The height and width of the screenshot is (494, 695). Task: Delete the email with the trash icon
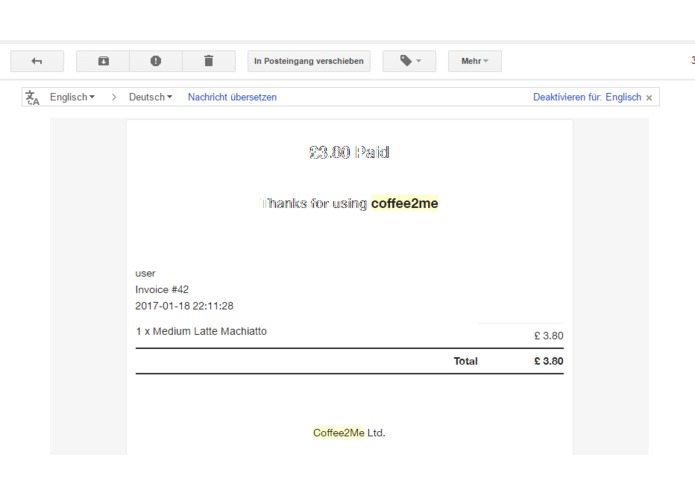click(x=209, y=61)
